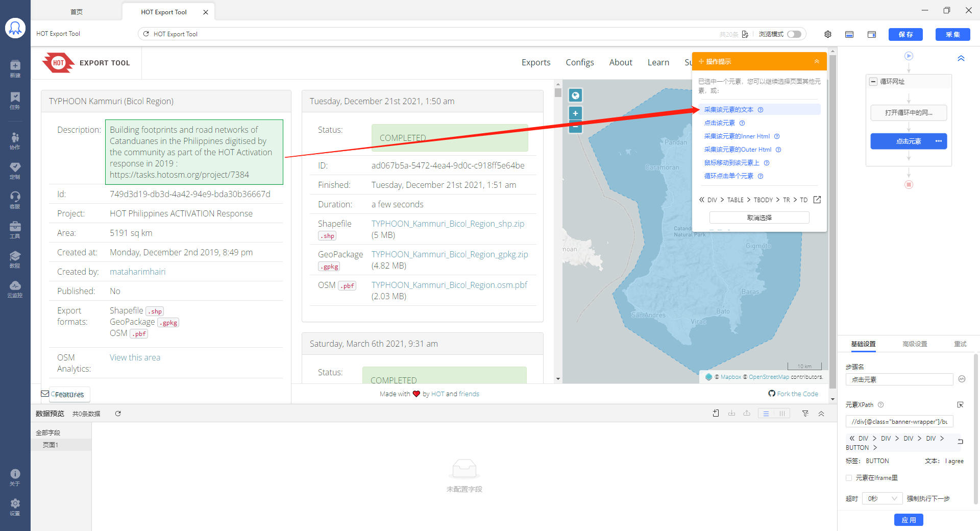Toggle the right panel layout icon
The image size is (980, 531).
point(872,34)
